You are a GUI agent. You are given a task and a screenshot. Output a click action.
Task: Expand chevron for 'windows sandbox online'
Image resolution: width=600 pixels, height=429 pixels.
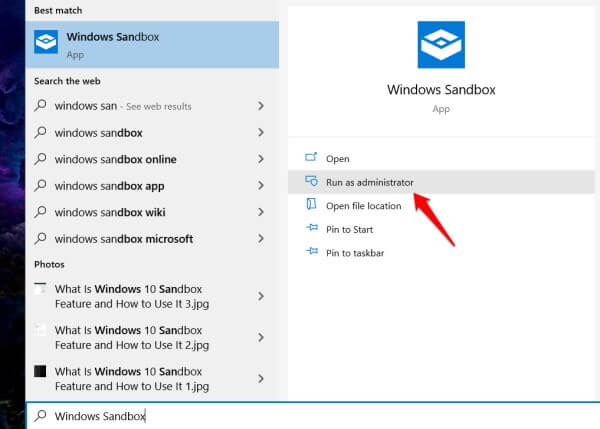click(x=261, y=159)
